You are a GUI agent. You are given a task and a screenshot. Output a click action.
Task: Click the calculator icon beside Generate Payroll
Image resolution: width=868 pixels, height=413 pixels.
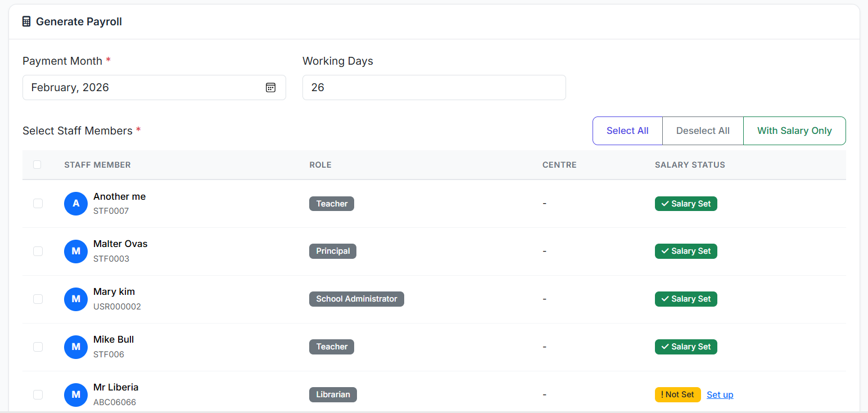[x=26, y=22]
